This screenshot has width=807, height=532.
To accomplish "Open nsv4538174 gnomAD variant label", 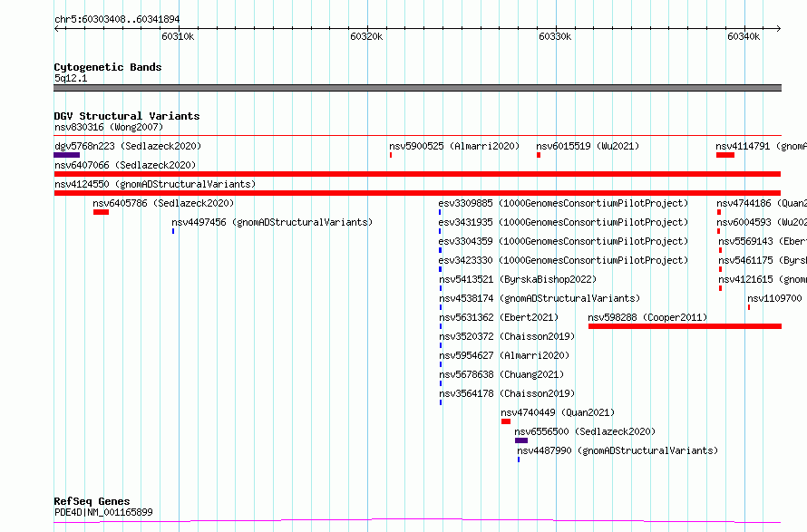I will pyautogui.click(x=540, y=298).
